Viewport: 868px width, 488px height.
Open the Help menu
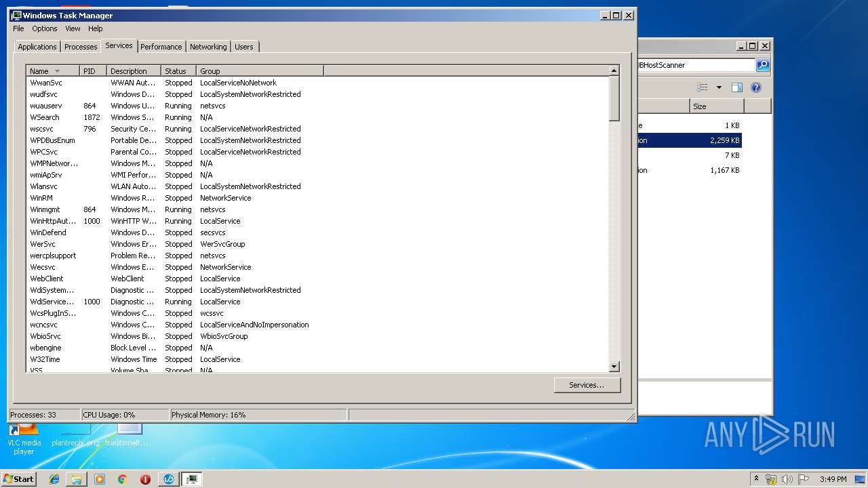96,28
